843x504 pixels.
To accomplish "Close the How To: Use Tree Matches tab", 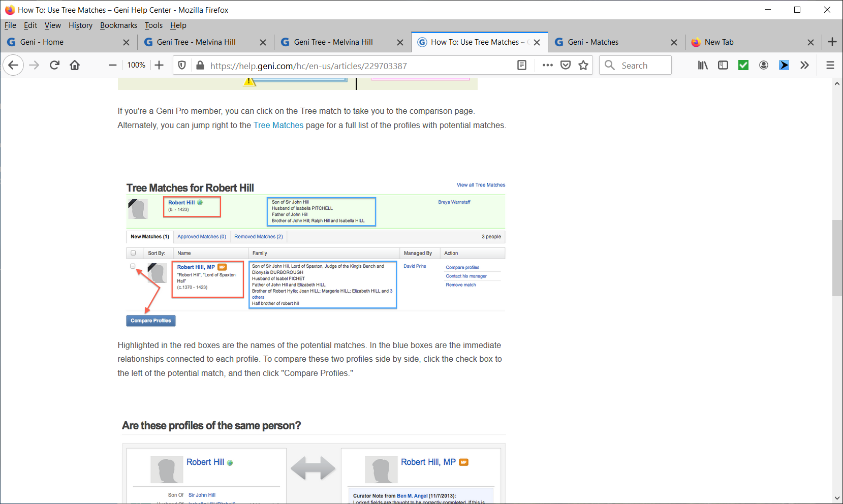I will 537,42.
